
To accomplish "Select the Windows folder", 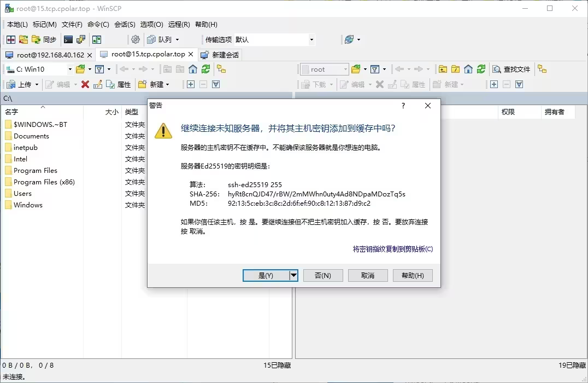I will click(x=28, y=205).
